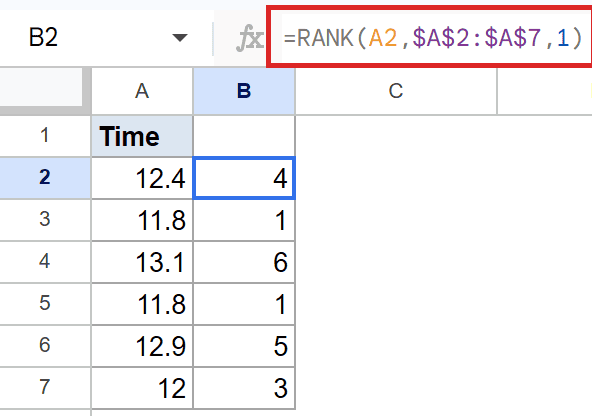
Task: Click cell B3 with rank 1
Action: pyautogui.click(x=244, y=220)
